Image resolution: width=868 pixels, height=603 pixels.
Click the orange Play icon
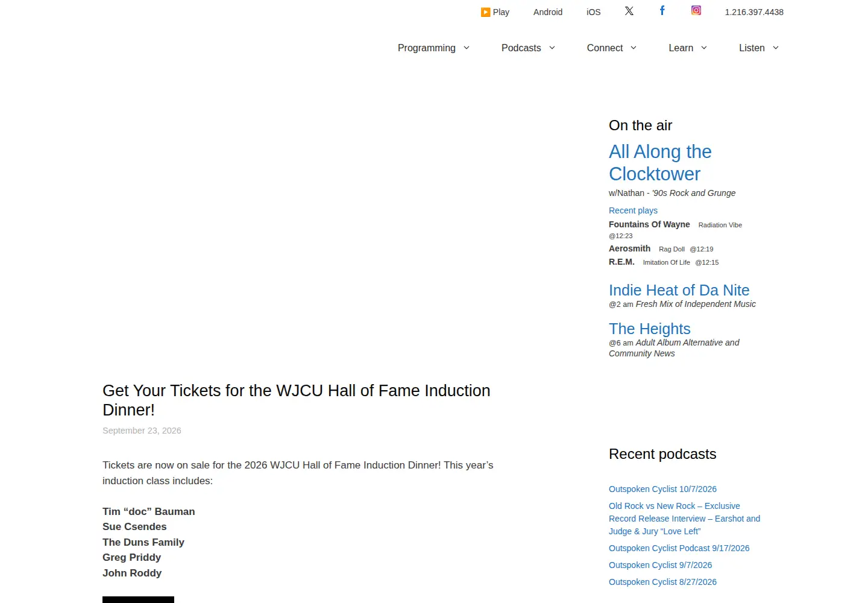tap(485, 12)
